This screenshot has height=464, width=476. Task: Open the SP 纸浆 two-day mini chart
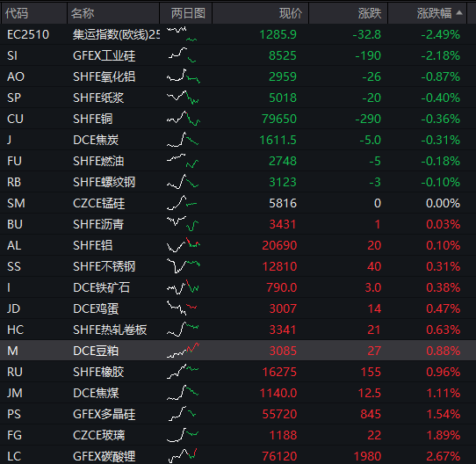[x=183, y=98]
